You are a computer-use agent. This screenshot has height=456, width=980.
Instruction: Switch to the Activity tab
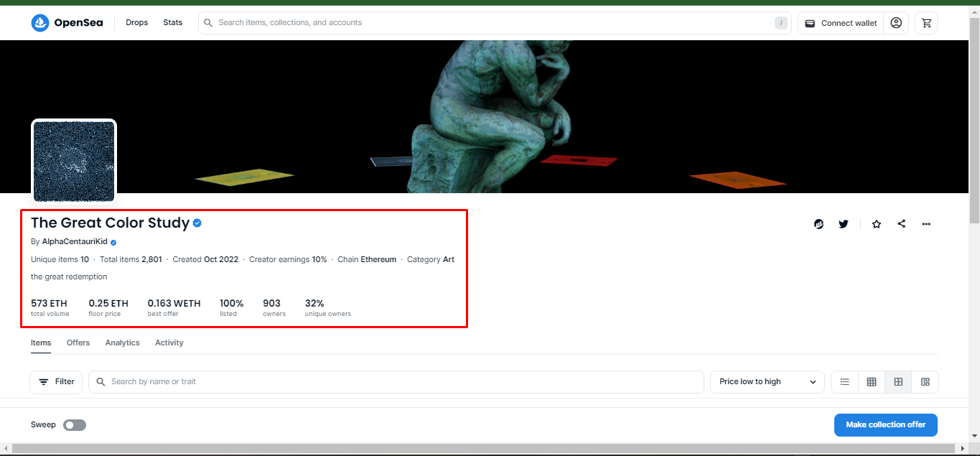point(169,343)
